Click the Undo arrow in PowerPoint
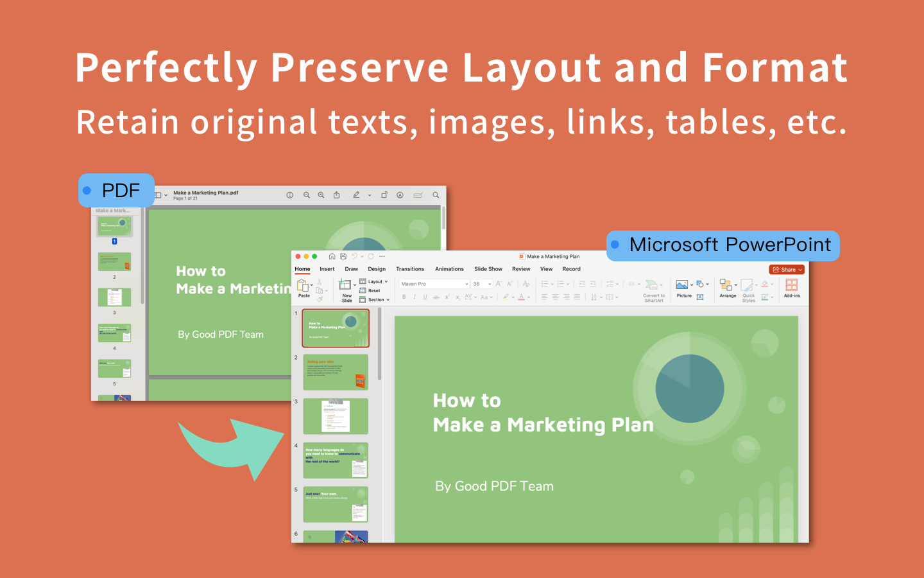 354,256
